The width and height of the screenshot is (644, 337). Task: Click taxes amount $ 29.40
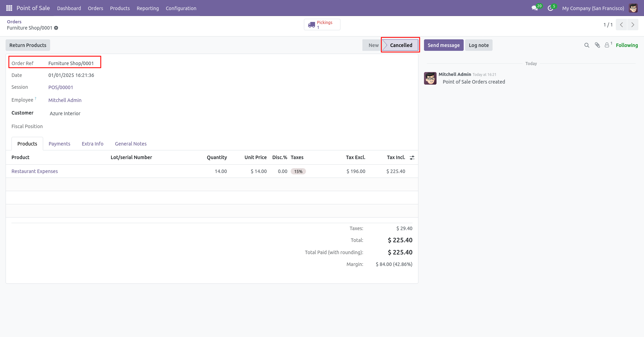(404, 228)
